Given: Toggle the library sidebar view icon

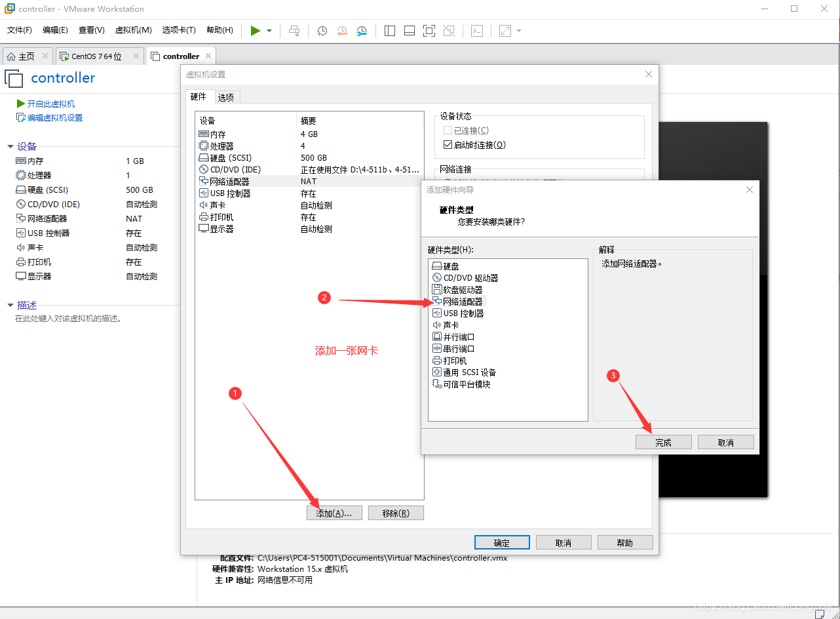Looking at the screenshot, I should [x=390, y=31].
